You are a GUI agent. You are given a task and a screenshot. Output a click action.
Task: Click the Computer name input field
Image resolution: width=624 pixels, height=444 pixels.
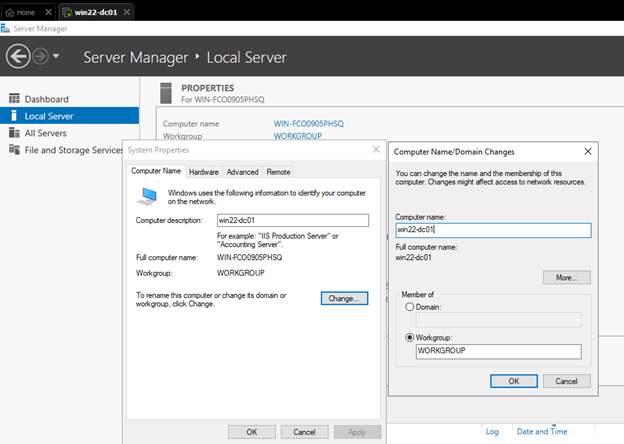point(492,230)
